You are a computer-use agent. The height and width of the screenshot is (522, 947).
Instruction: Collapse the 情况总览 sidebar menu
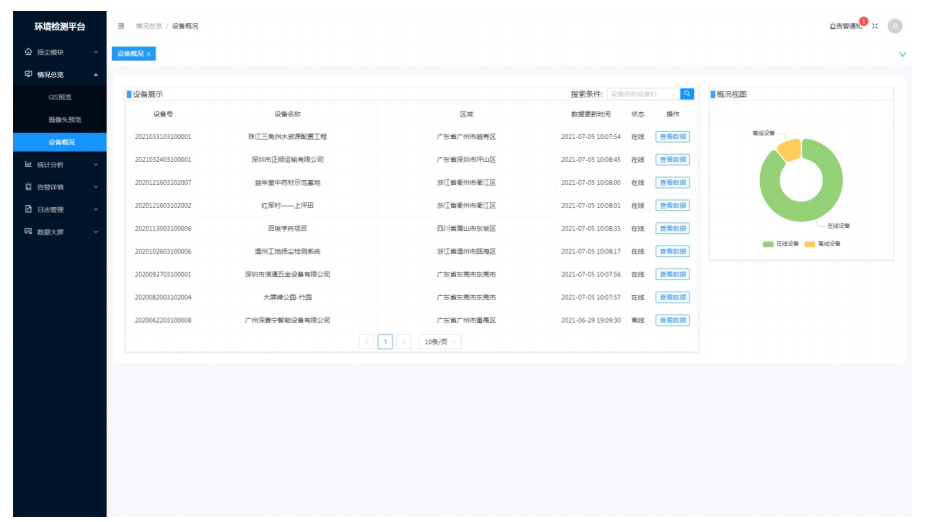point(59,74)
